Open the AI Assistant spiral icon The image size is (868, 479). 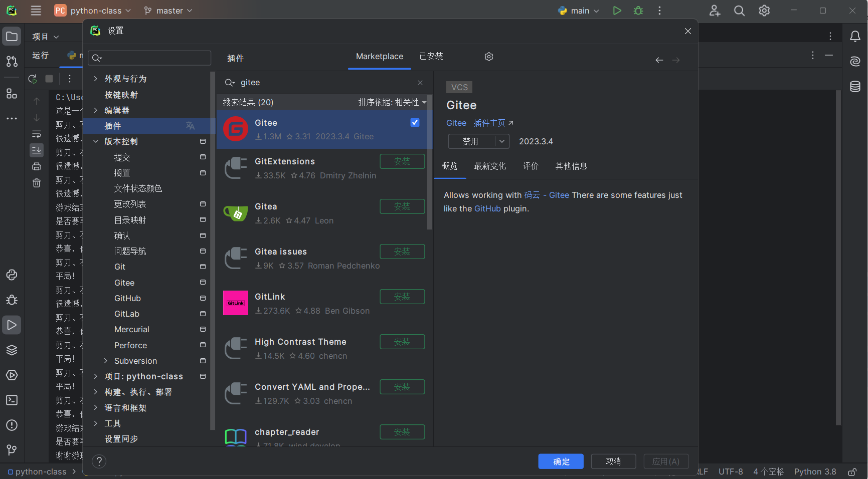pyautogui.click(x=855, y=61)
